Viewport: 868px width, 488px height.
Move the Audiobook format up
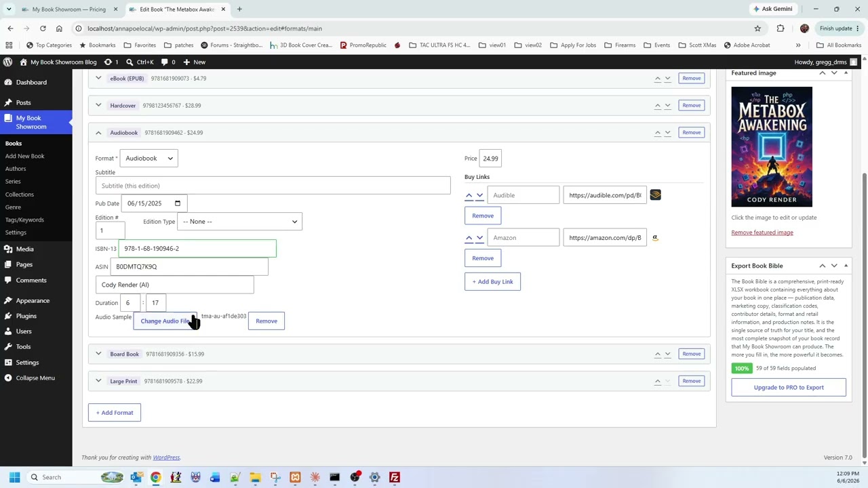[657, 132]
